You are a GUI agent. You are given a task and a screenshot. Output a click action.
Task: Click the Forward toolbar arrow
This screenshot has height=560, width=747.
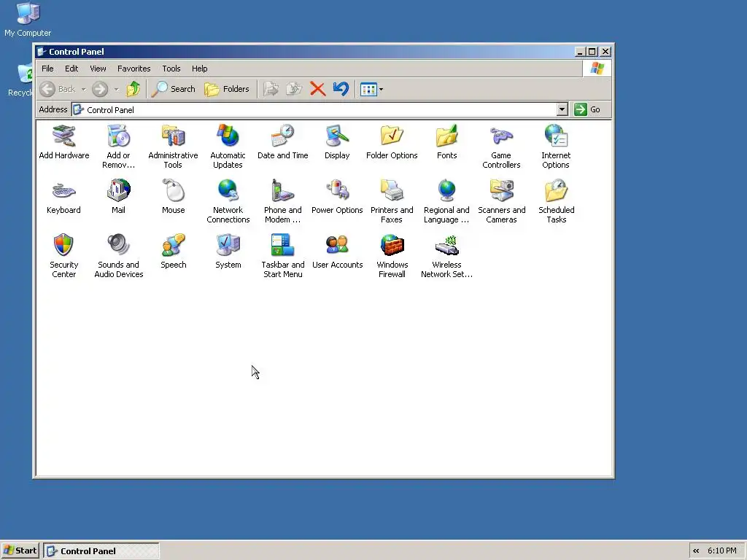(100, 89)
